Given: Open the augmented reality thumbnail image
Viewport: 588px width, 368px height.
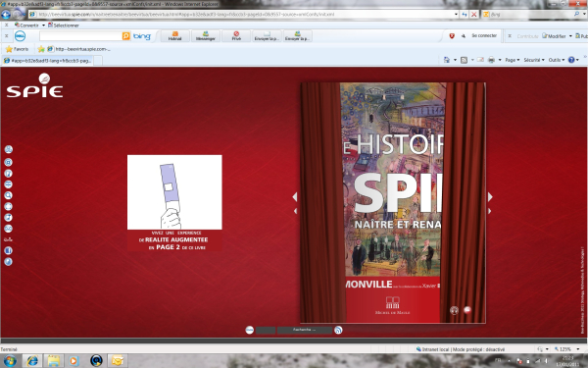Looking at the screenshot, I should (174, 192).
